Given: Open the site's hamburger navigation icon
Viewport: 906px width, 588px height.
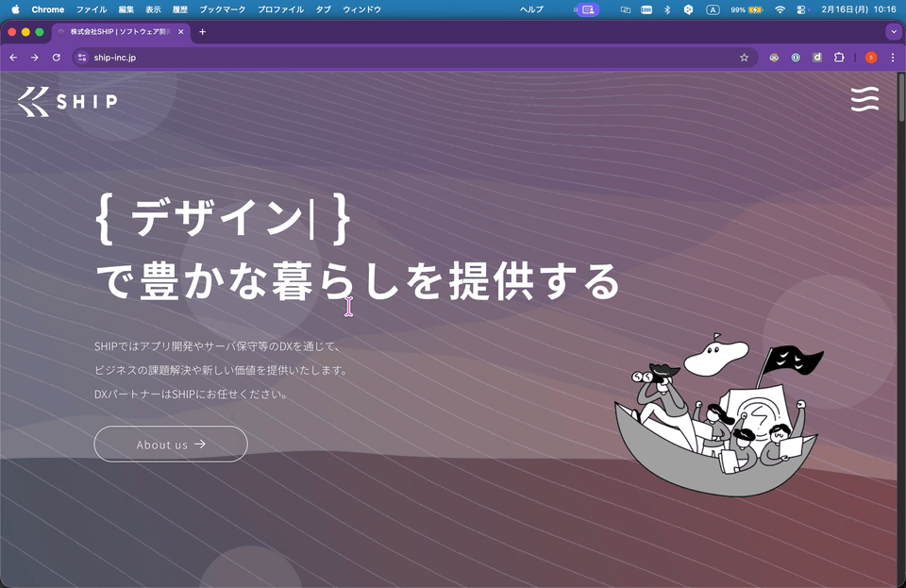Looking at the screenshot, I should [864, 98].
